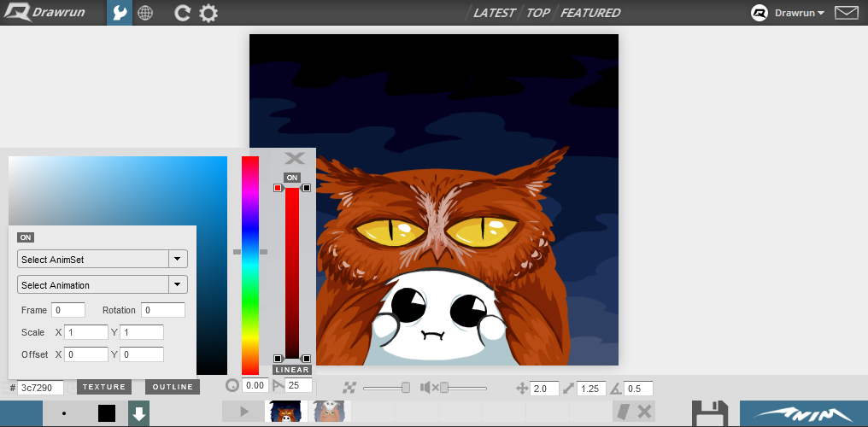Play the frame animation

pos(243,412)
